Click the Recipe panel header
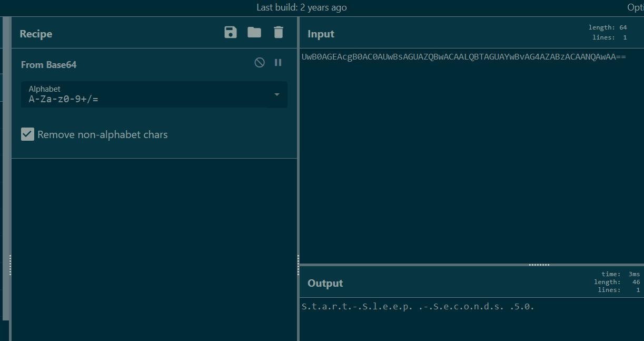The height and width of the screenshot is (341, 644). [36, 34]
